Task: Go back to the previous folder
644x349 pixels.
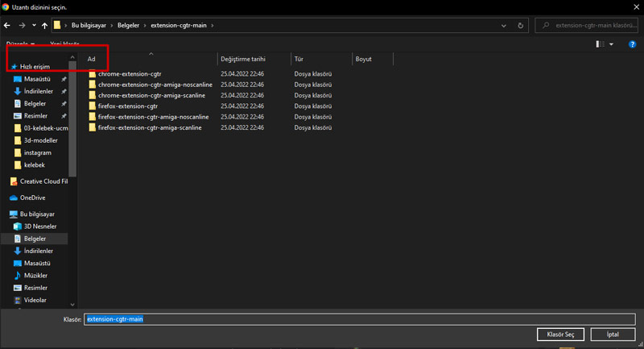Action: 7,26
